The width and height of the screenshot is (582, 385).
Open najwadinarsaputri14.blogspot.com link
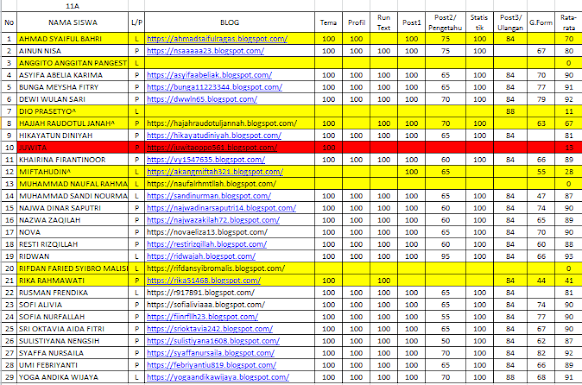pos(221,208)
